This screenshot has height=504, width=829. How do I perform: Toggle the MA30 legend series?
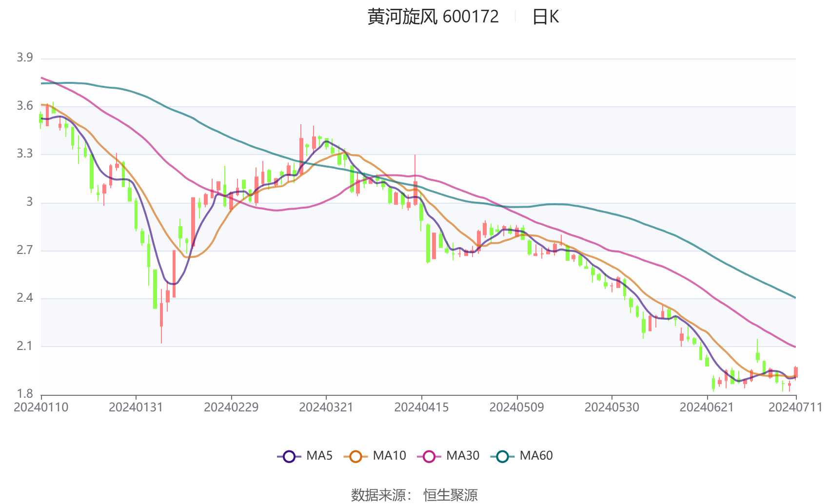(448, 456)
